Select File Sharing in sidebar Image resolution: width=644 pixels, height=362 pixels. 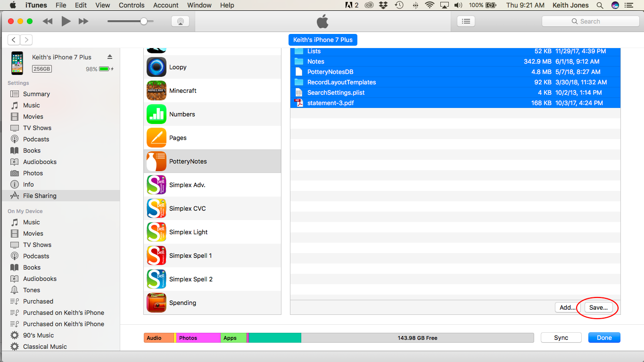tap(60, 196)
